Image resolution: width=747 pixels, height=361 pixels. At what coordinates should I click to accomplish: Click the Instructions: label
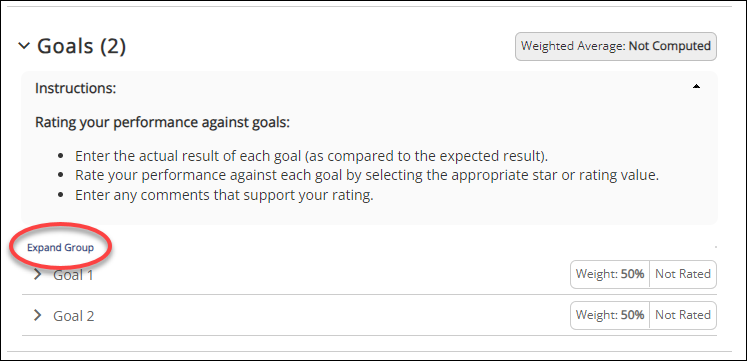tap(76, 89)
